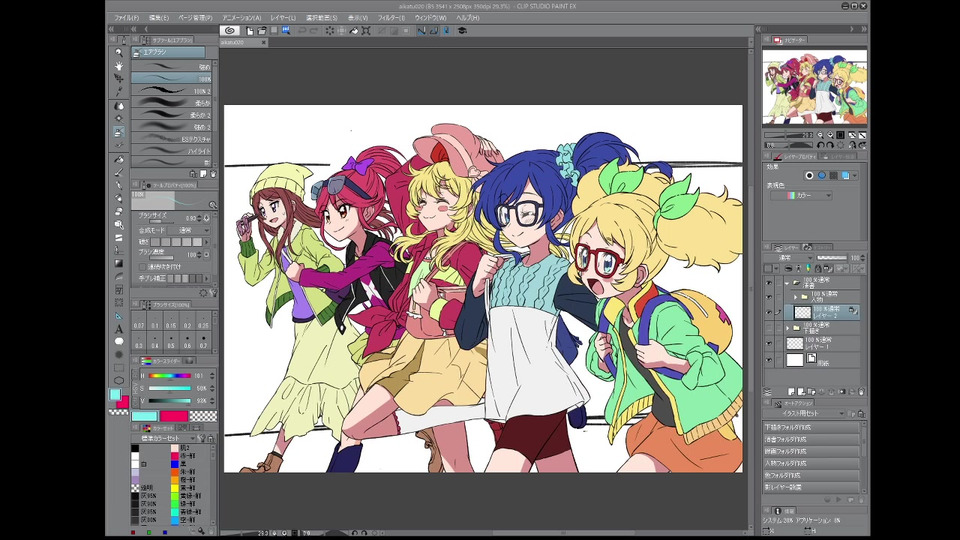Screen dimensions: 960x540
Task: Click the New document icon
Action: (x=249, y=31)
